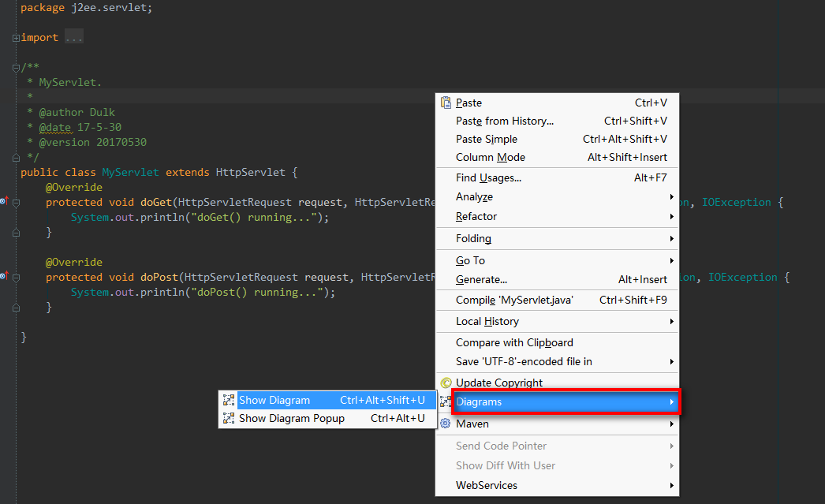
Task: Open the Folding submenu arrow
Action: pyautogui.click(x=671, y=238)
